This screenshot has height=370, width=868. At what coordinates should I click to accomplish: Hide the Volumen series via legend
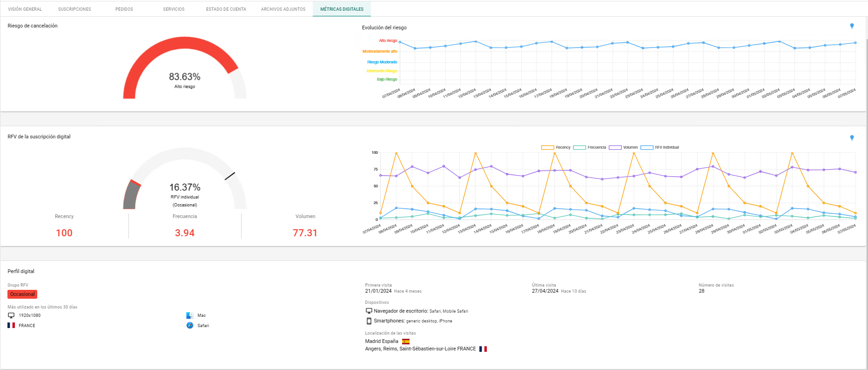click(x=623, y=147)
